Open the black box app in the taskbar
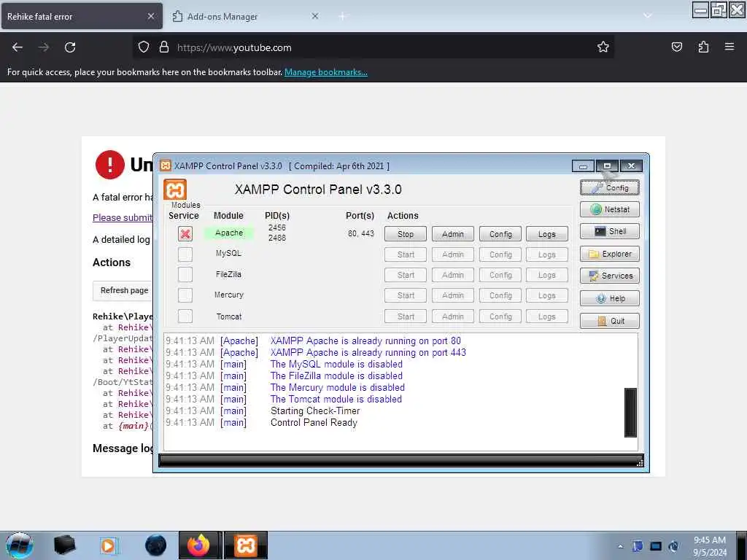Image resolution: width=747 pixels, height=560 pixels. tap(64, 545)
